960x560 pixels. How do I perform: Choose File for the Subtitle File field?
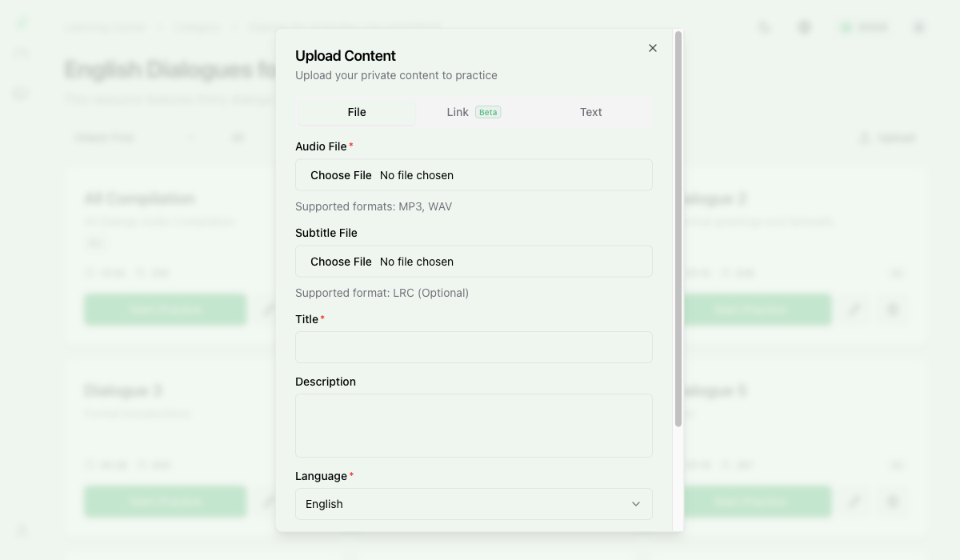tap(341, 262)
